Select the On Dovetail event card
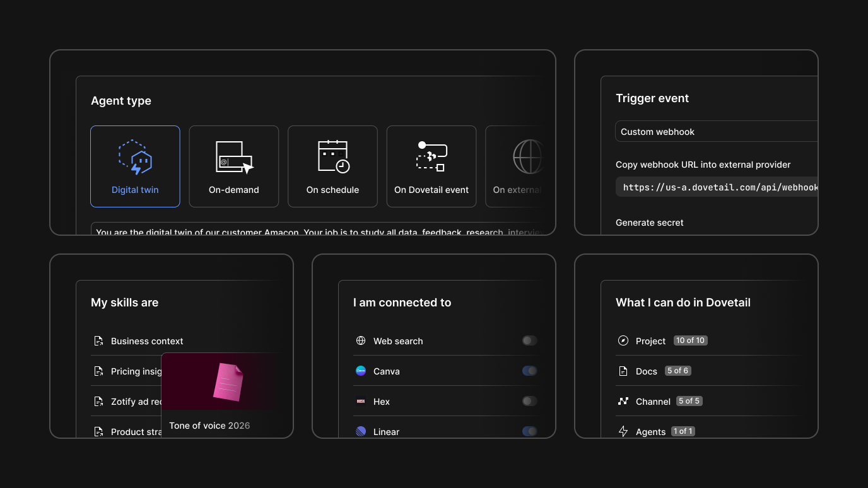The height and width of the screenshot is (488, 868). pyautogui.click(x=431, y=166)
